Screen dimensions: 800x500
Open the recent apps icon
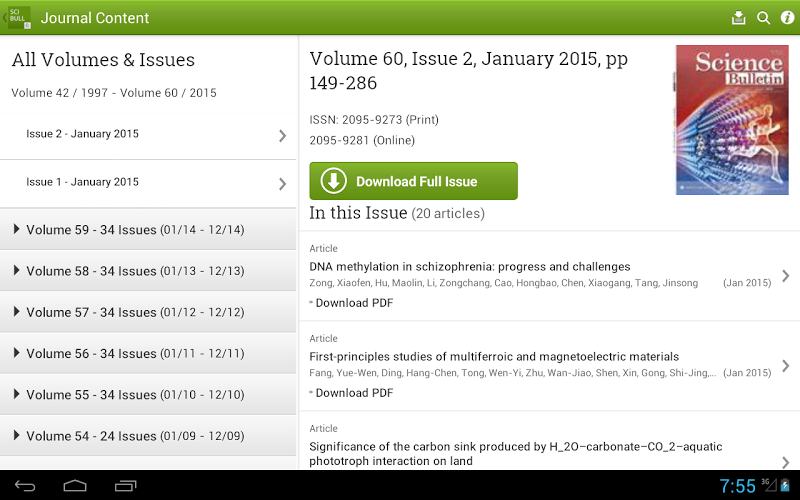coord(125,486)
